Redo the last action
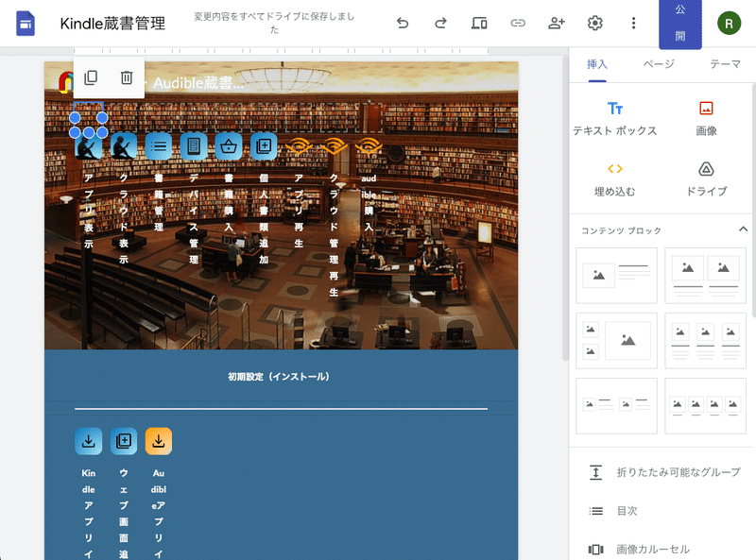Image resolution: width=756 pixels, height=560 pixels. pos(440,23)
